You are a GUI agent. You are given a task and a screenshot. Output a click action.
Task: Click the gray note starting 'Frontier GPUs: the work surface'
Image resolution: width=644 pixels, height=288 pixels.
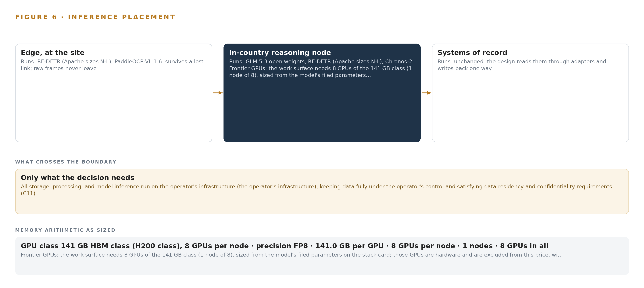(x=292, y=255)
